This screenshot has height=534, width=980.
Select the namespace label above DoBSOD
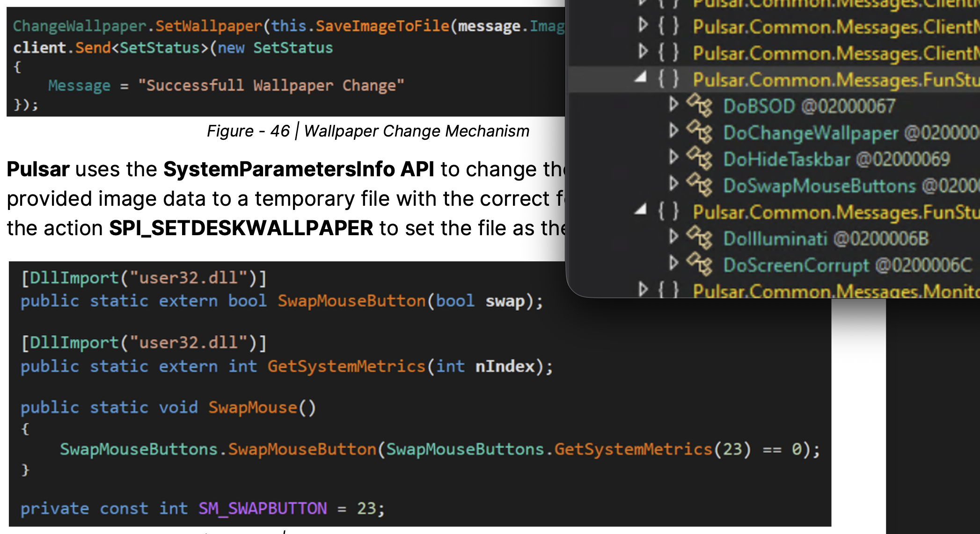(836, 80)
